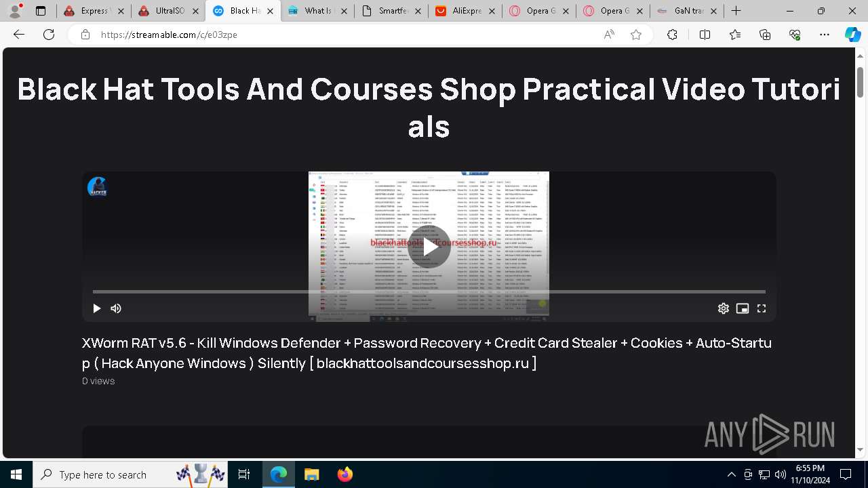Switch to the Smartfe tab
This screenshot has height=488, width=868.
tap(391, 11)
